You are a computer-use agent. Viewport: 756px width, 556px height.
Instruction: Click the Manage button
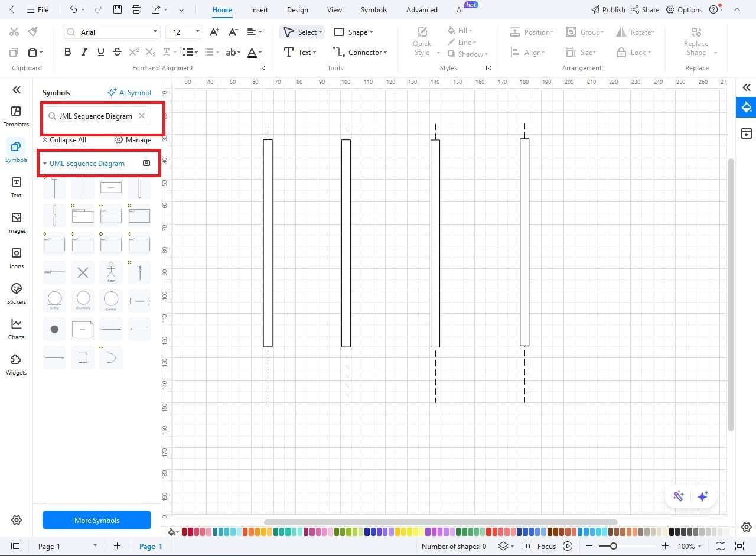133,140
